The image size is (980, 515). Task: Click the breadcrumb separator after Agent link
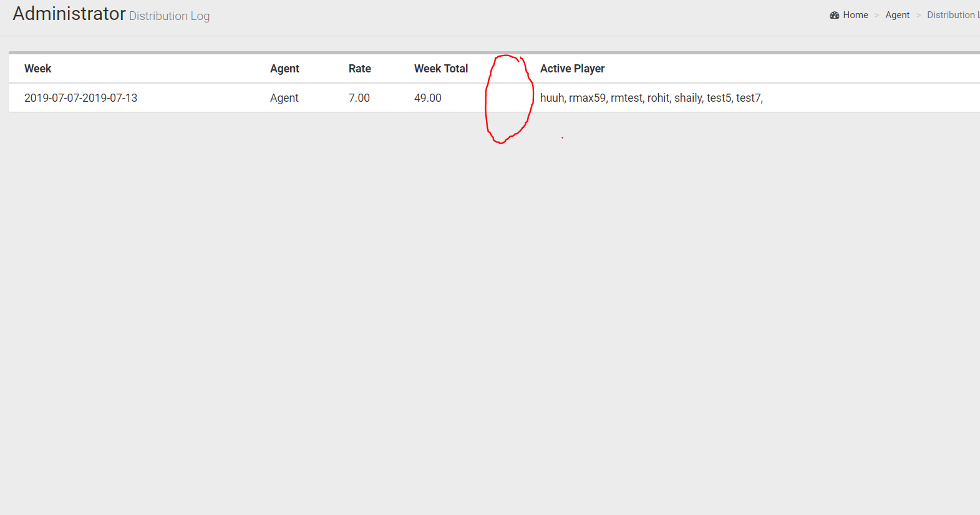(x=918, y=15)
